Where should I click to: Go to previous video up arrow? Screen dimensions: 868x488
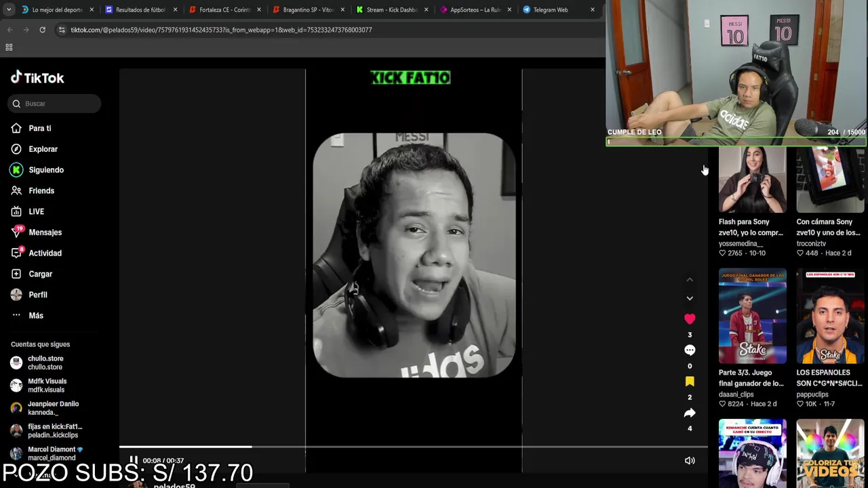(690, 279)
